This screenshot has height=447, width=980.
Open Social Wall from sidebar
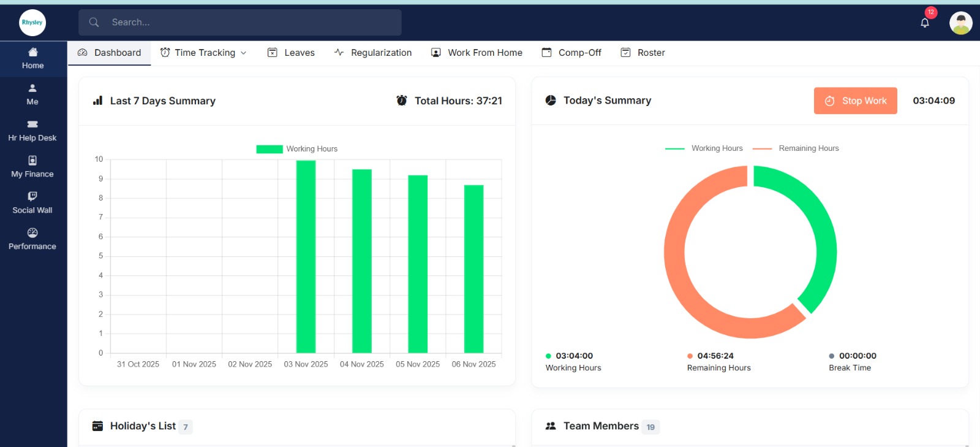32,203
